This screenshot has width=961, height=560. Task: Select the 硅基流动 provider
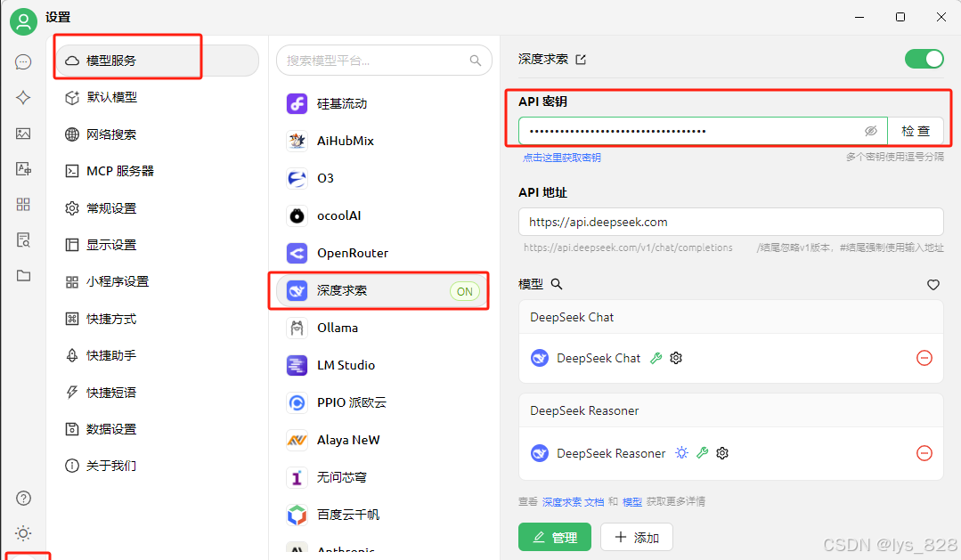384,103
